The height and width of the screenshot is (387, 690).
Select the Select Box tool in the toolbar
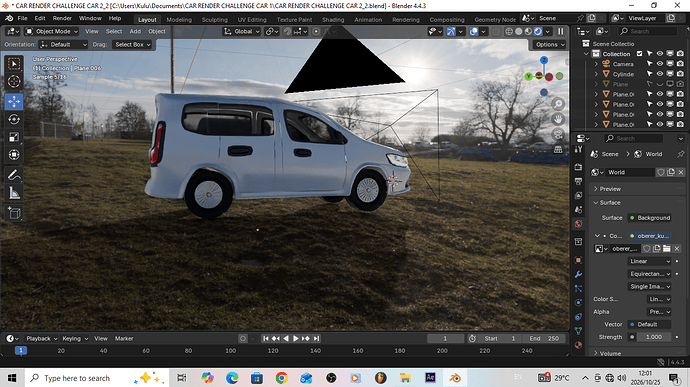pyautogui.click(x=14, y=64)
